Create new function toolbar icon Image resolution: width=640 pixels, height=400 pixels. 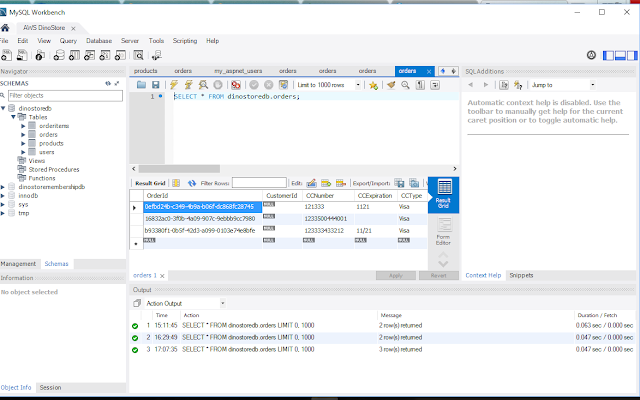(x=120, y=55)
